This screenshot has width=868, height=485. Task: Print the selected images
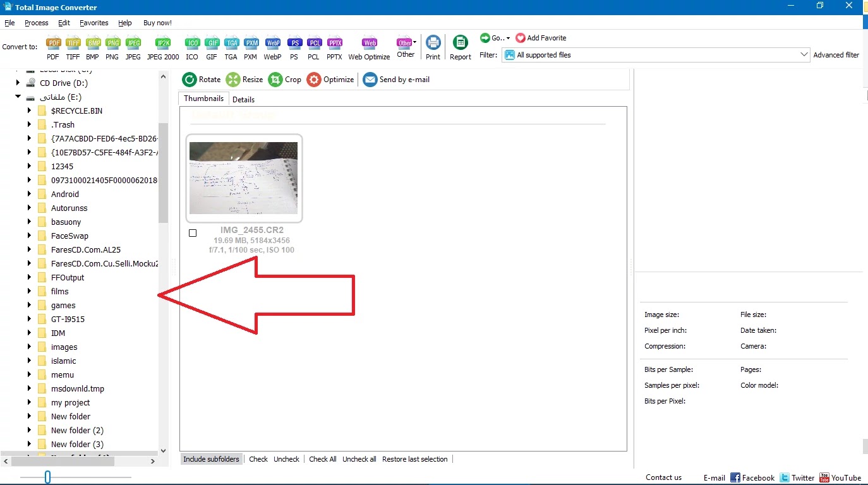[x=433, y=48]
